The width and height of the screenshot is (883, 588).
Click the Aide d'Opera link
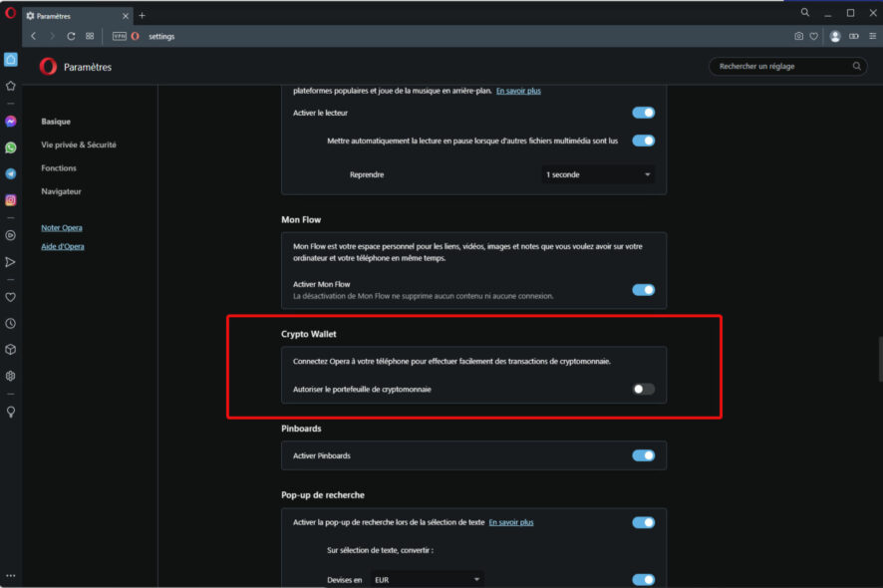[63, 246]
